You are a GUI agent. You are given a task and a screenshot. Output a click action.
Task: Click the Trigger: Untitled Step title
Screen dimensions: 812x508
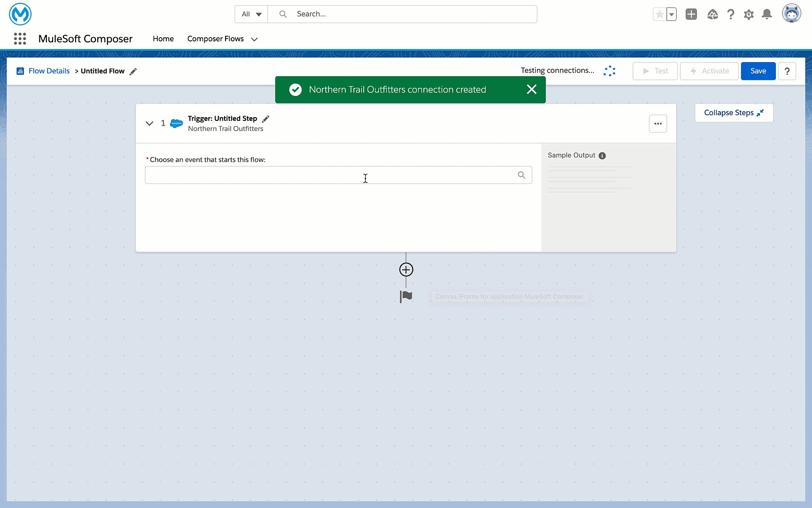[222, 119]
